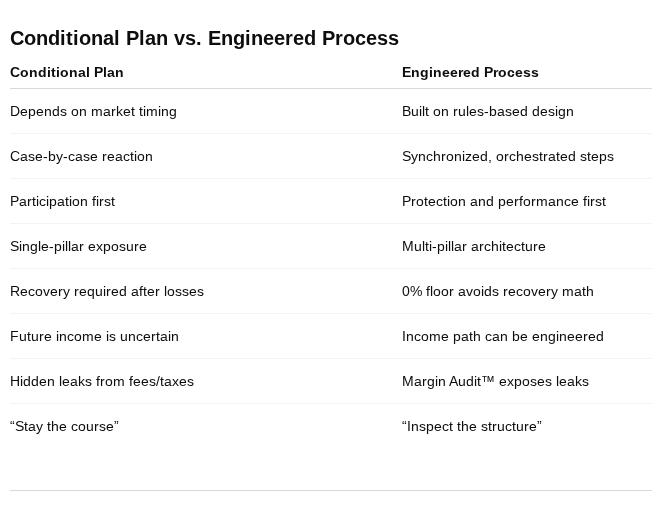Click the Participation first cell
Screen dimensions: 652x508
[62, 201]
